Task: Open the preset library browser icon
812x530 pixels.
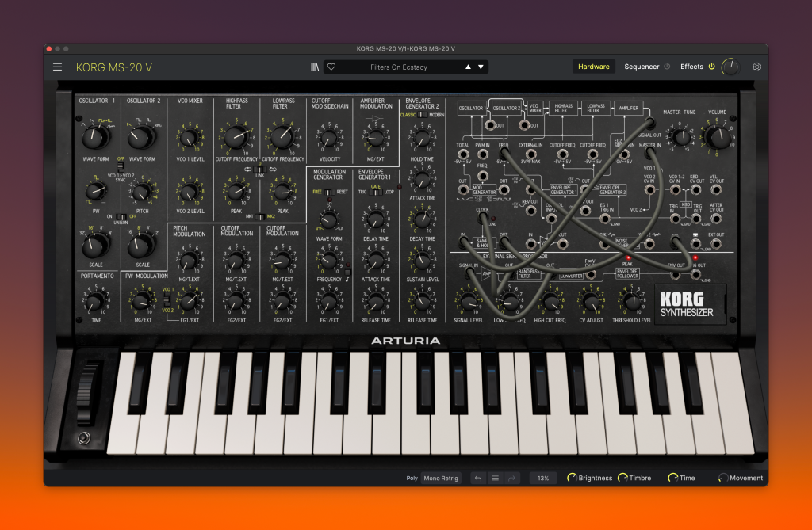Action: coord(314,67)
